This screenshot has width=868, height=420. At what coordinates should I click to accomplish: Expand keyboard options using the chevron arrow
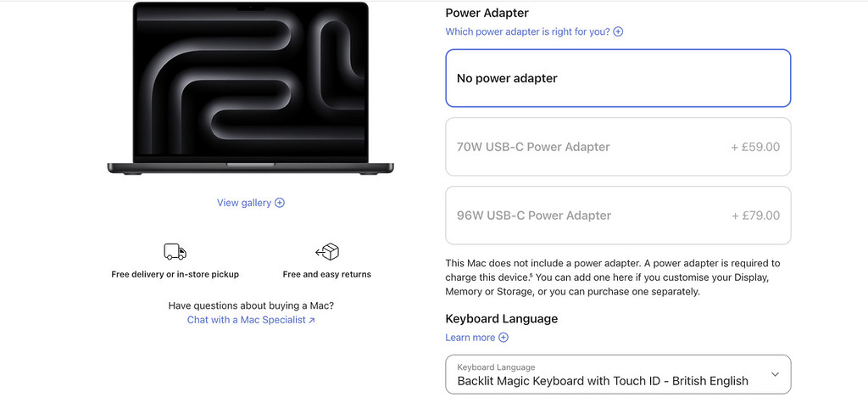click(775, 374)
